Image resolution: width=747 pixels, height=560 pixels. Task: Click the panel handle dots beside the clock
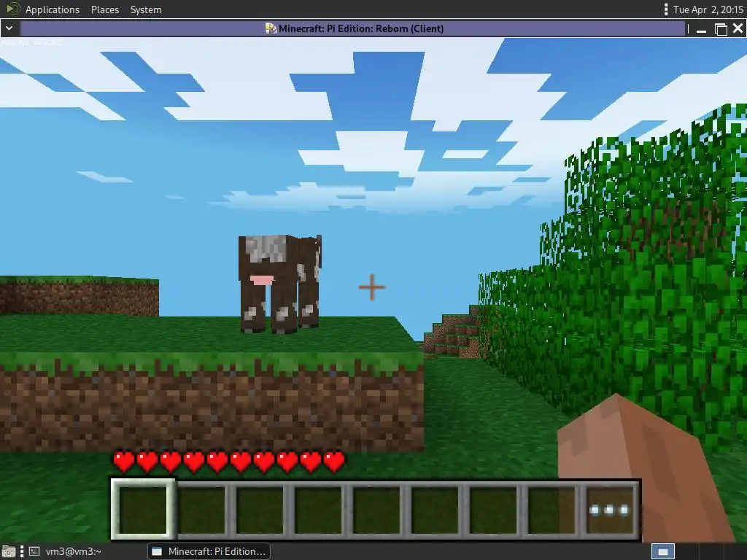point(665,9)
